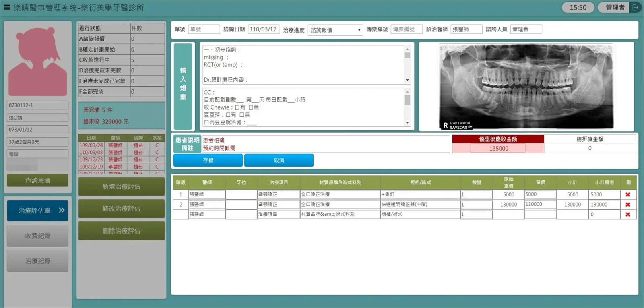Click the 總折讓金額 value 0
Viewport: 644px width, 308px height.
pos(590,148)
